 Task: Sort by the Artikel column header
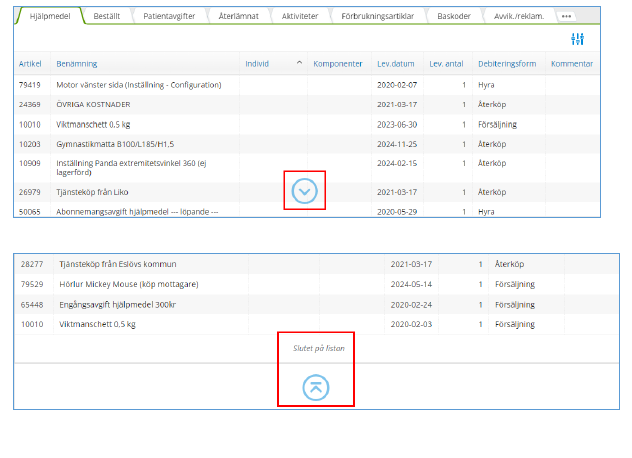[30, 64]
